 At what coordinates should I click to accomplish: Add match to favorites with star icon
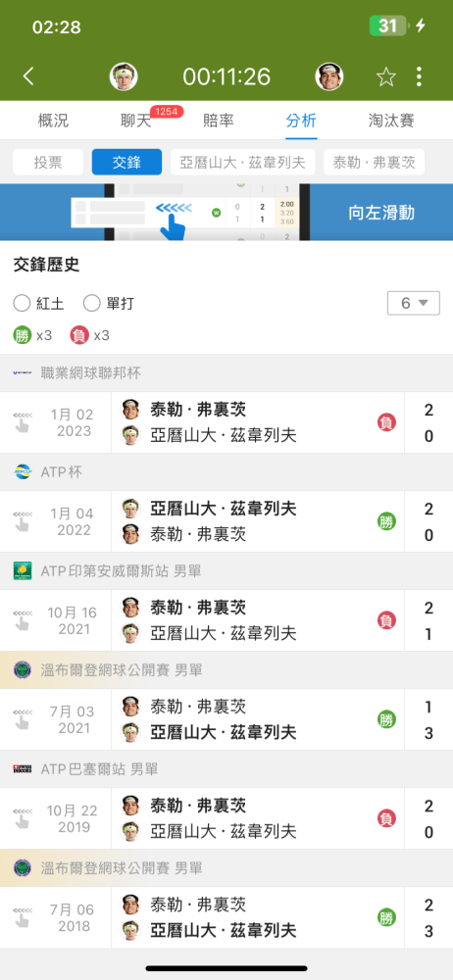tap(386, 76)
